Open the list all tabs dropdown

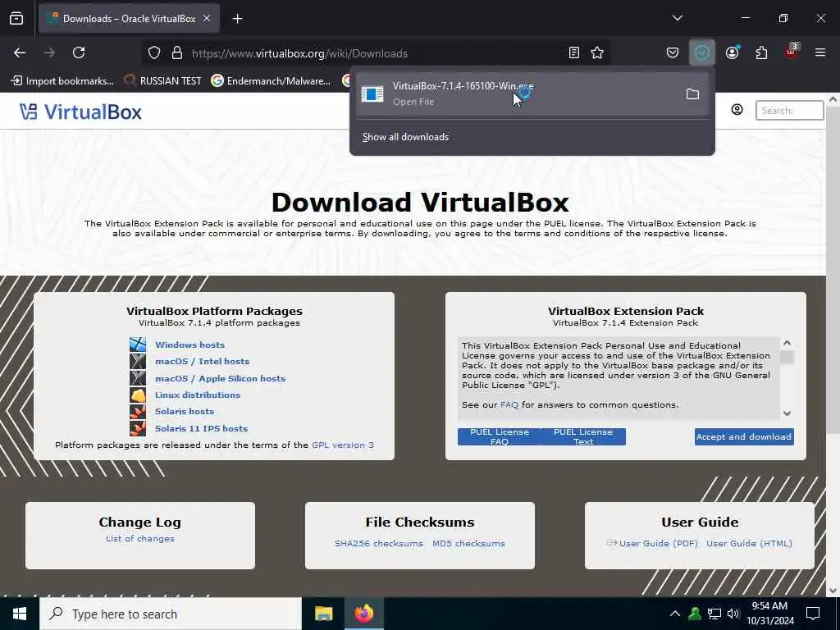coord(677,18)
